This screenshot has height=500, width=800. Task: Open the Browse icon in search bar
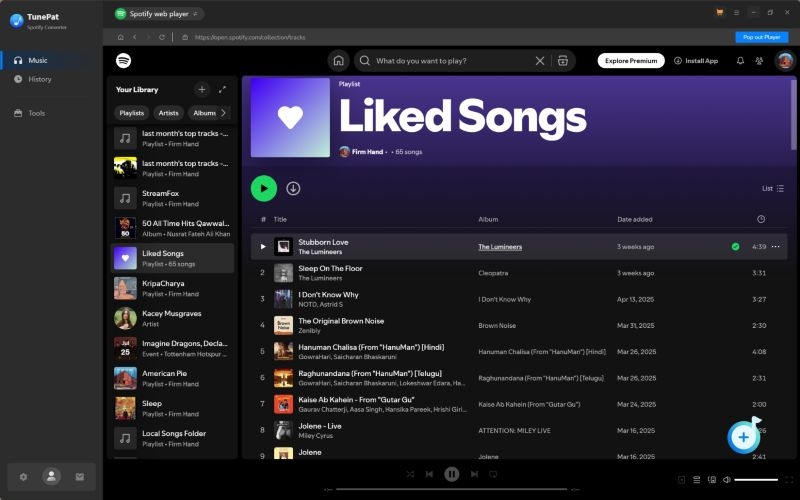point(563,61)
